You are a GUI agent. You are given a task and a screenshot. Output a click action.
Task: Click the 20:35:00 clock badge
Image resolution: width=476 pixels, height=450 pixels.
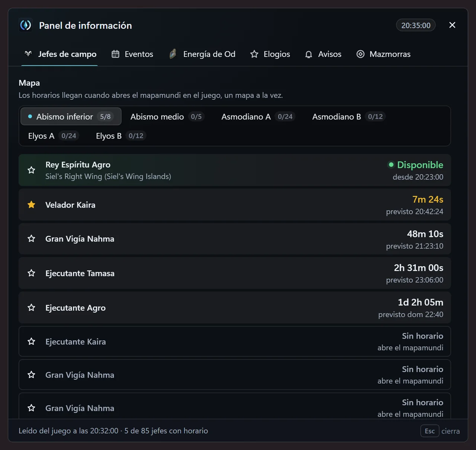[x=416, y=25]
